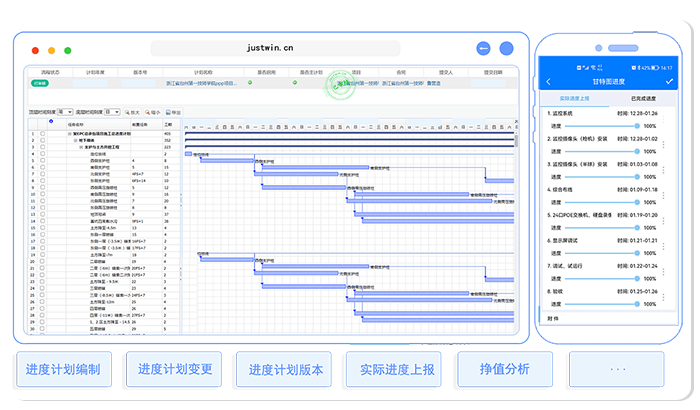Check the checkbox for row 9
This screenshot has height=410, width=700.
coord(42,187)
